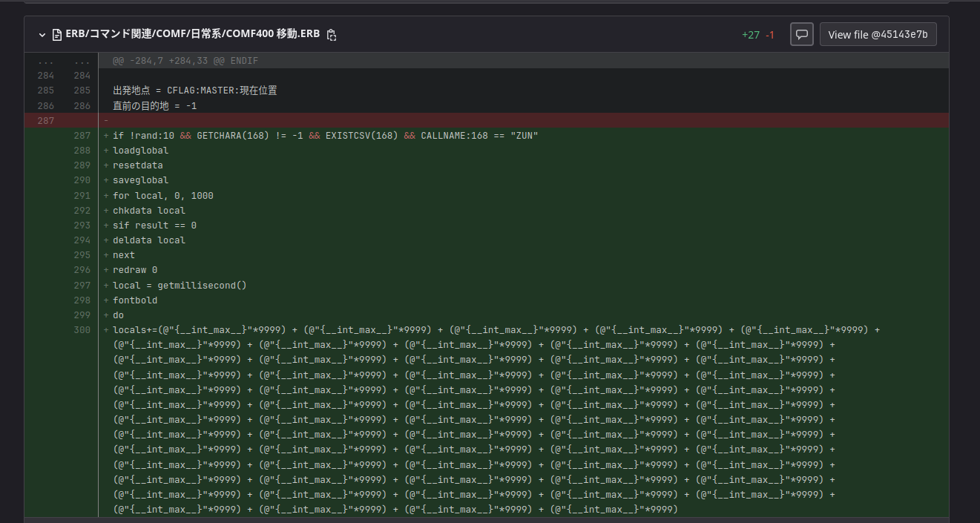The width and height of the screenshot is (980, 523).
Task: Open the COMF400 移動.ERB file path link
Action: click(193, 34)
